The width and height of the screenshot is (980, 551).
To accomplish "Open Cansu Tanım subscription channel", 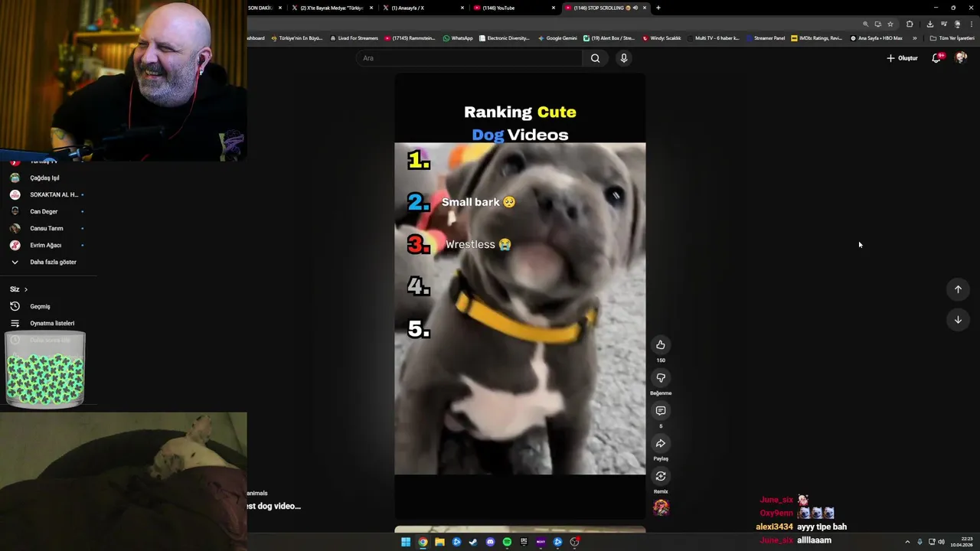I will (x=46, y=228).
